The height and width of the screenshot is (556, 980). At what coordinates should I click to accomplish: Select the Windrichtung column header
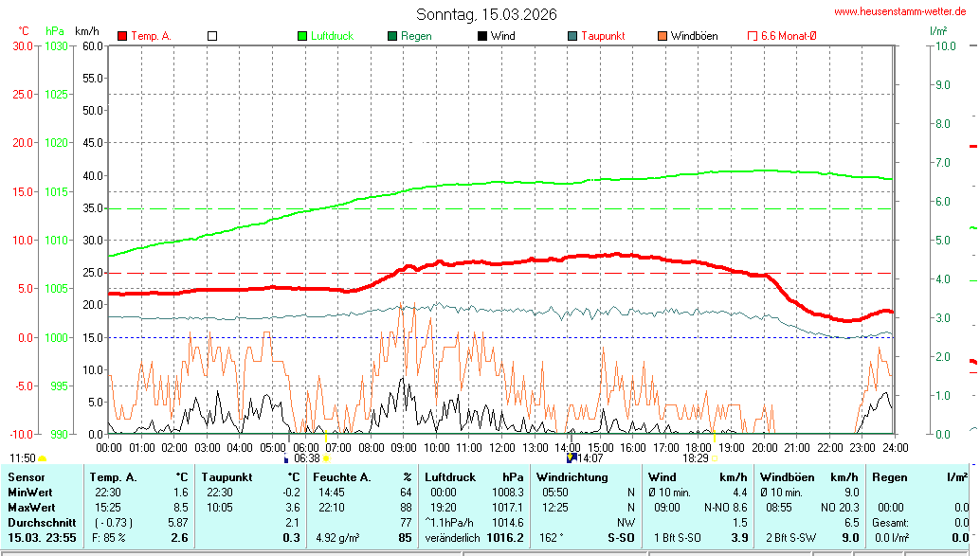(x=572, y=477)
